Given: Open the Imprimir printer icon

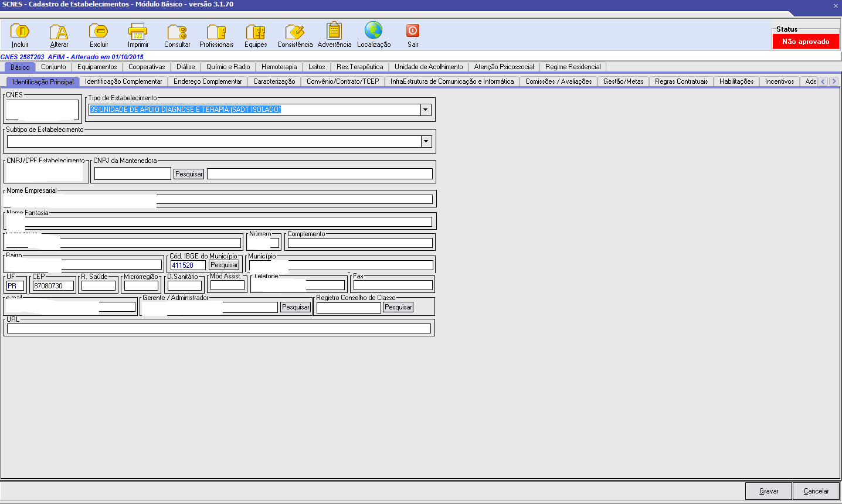Looking at the screenshot, I should click(x=138, y=32).
